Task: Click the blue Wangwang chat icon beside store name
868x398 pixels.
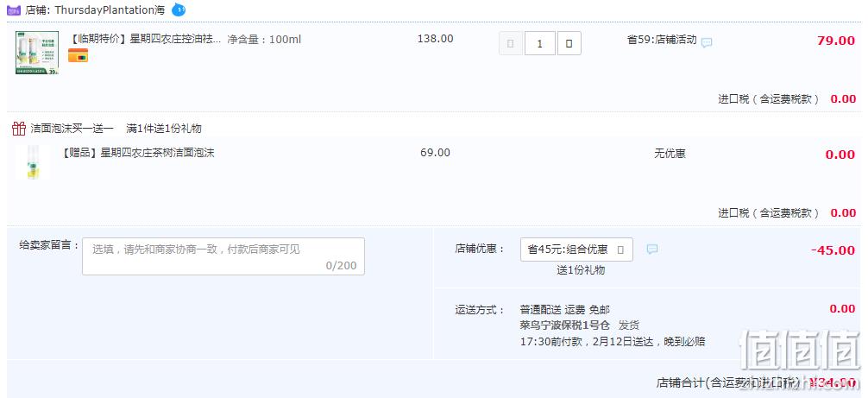Action: click(179, 9)
